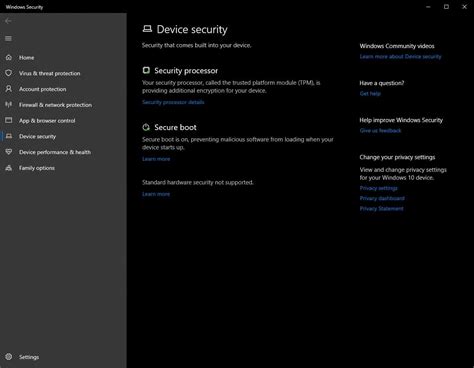
Task: Click the Account protection person icon
Action: 9,89
